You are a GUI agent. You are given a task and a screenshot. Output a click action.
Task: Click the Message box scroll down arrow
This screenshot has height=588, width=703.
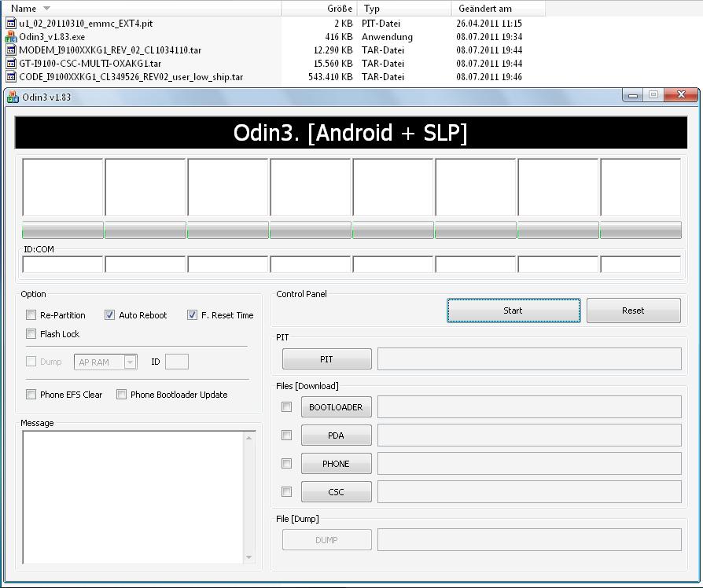click(x=248, y=557)
